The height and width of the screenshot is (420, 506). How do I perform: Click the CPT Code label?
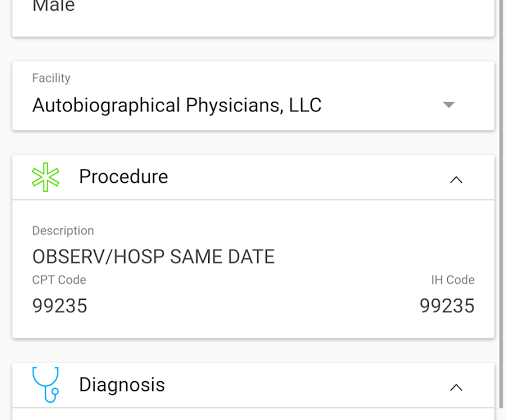[x=59, y=280]
